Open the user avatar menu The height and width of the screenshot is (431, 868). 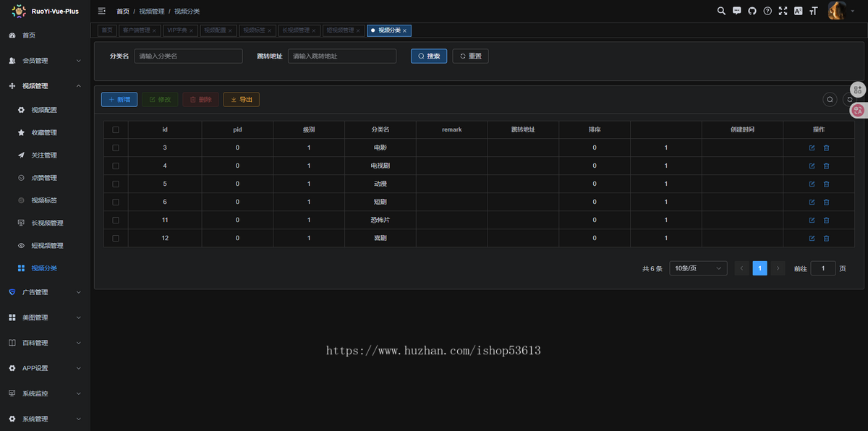837,11
